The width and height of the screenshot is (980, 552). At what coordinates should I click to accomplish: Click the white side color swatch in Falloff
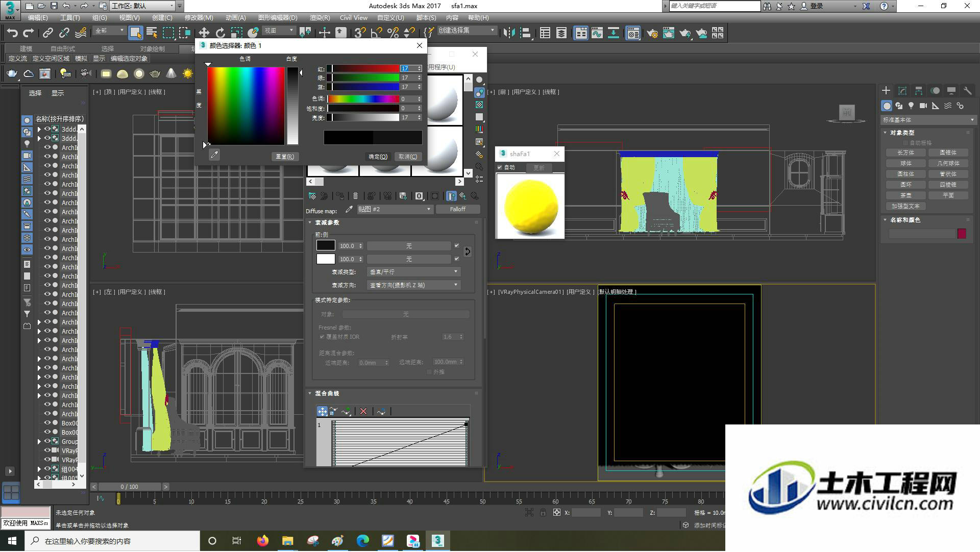326,259
